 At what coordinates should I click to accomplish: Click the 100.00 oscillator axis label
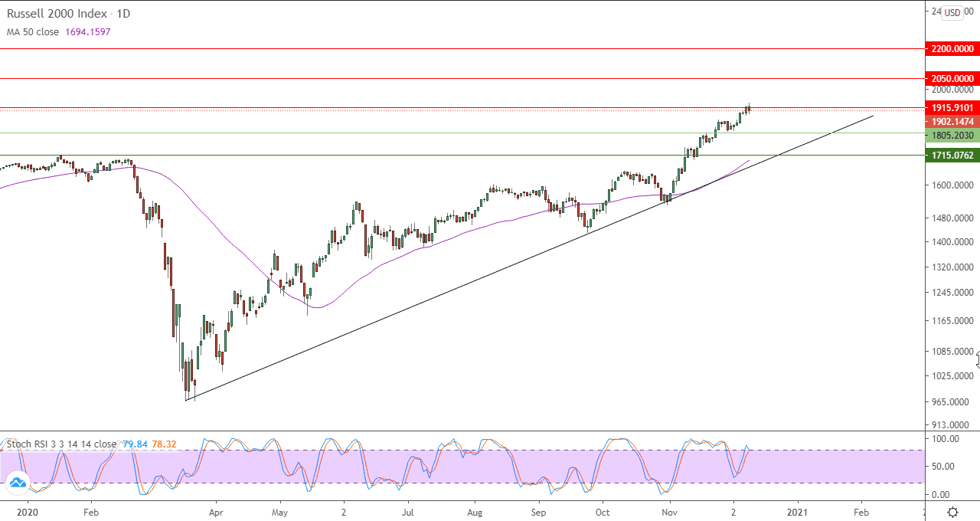tap(944, 439)
